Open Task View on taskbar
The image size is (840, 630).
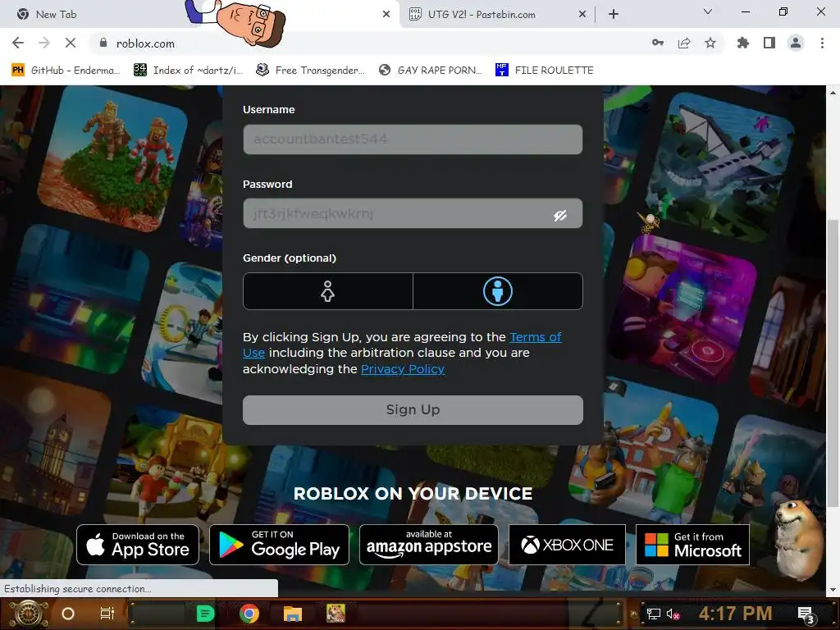click(x=107, y=614)
